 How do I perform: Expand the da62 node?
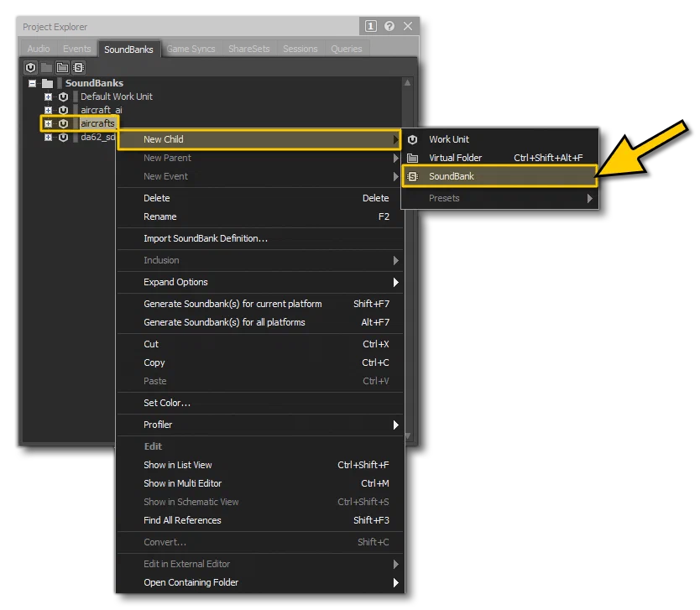[48, 137]
